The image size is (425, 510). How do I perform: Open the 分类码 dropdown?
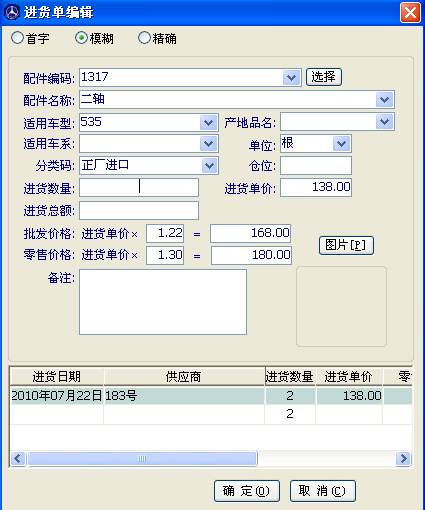pyautogui.click(x=209, y=166)
